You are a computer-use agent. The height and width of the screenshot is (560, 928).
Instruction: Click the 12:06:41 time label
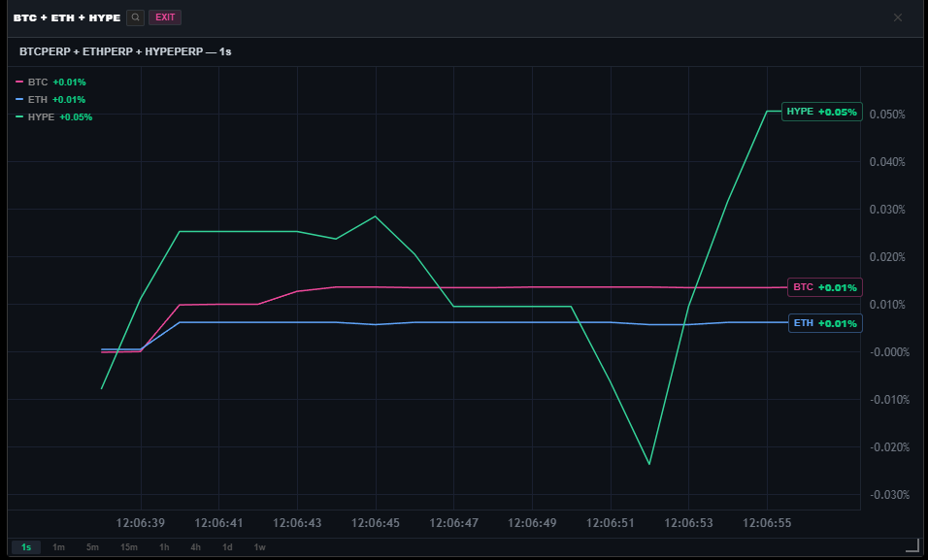(x=218, y=523)
